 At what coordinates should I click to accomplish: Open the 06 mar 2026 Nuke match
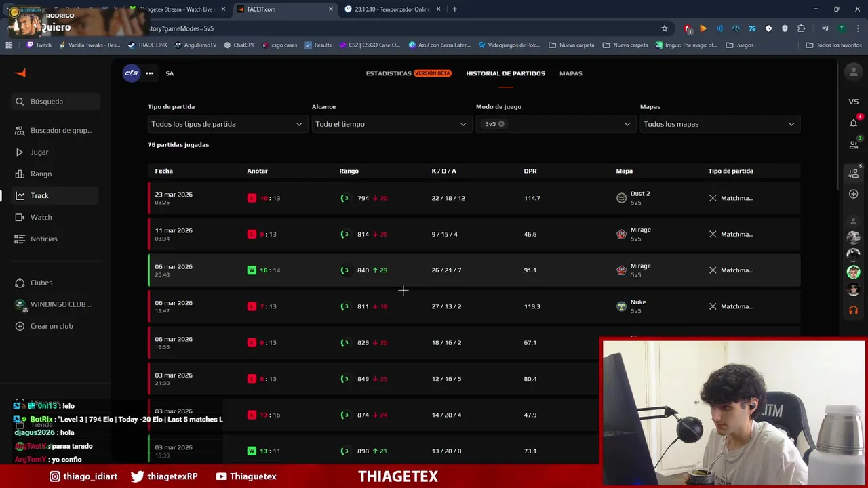pyautogui.click(x=474, y=306)
